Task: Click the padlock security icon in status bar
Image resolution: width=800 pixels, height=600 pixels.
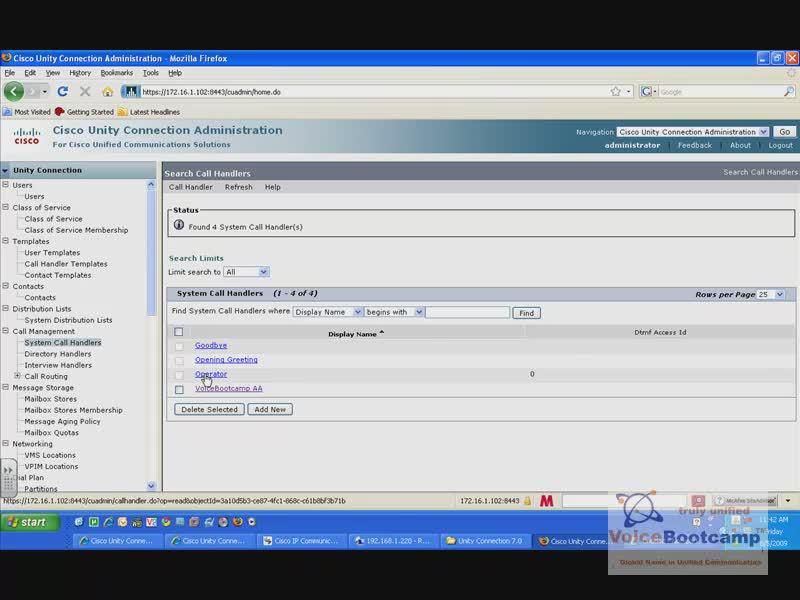Action: pos(528,501)
